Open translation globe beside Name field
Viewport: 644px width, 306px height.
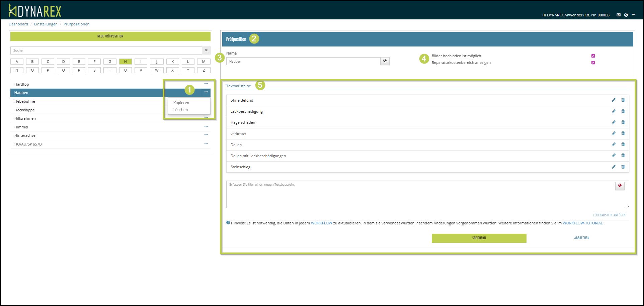(x=385, y=61)
